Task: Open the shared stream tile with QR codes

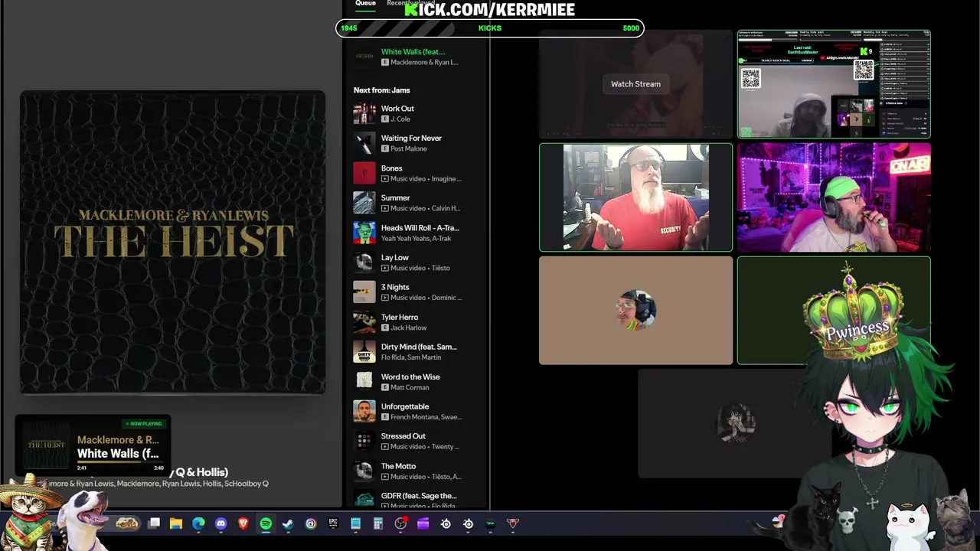Action: [834, 84]
